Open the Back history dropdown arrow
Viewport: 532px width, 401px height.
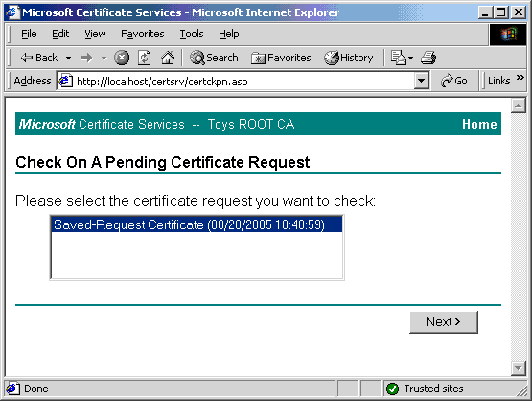[x=68, y=59]
